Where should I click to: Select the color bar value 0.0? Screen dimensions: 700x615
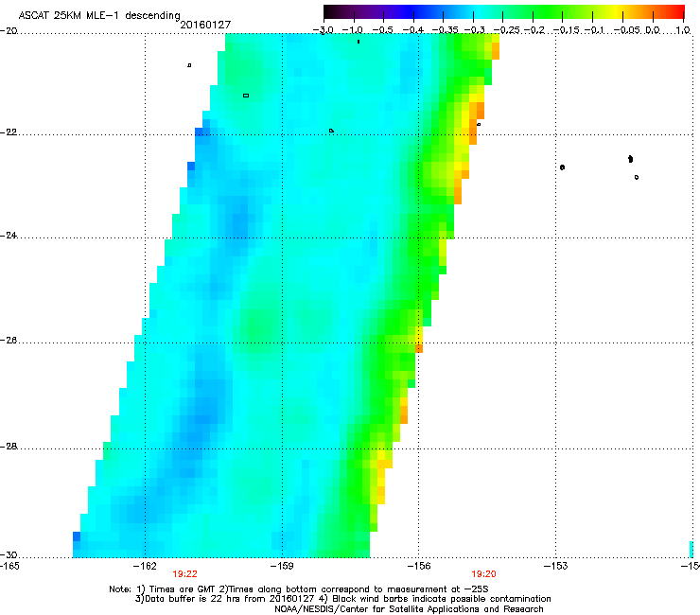pyautogui.click(x=653, y=30)
